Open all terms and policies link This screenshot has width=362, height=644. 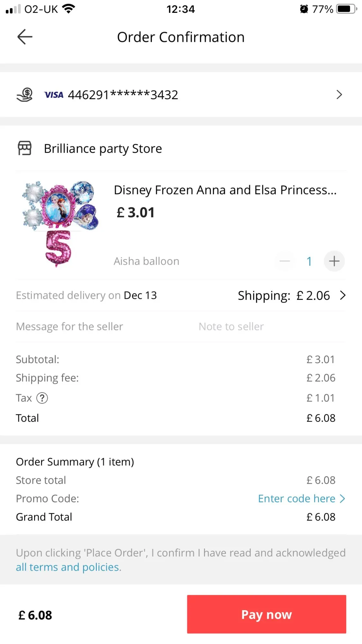[68, 567]
